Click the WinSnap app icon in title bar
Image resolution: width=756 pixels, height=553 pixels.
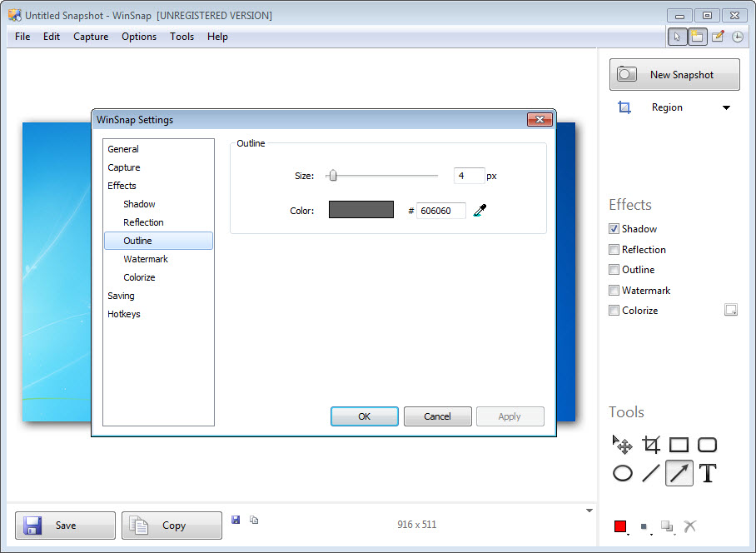tap(15, 16)
